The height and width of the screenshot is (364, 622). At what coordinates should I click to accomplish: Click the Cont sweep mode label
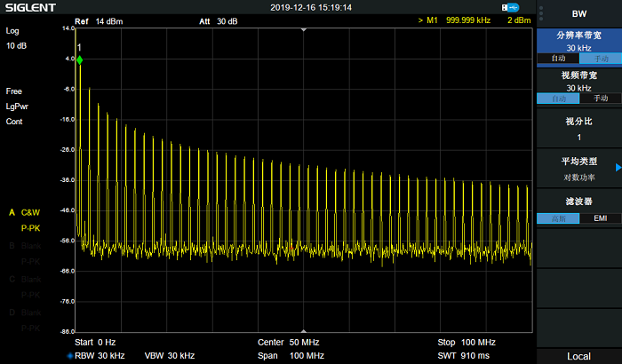(x=14, y=122)
